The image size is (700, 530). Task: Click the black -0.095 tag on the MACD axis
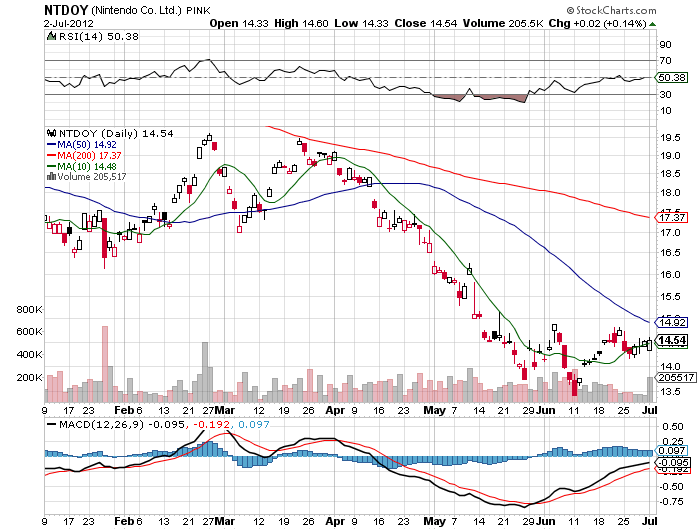672,463
